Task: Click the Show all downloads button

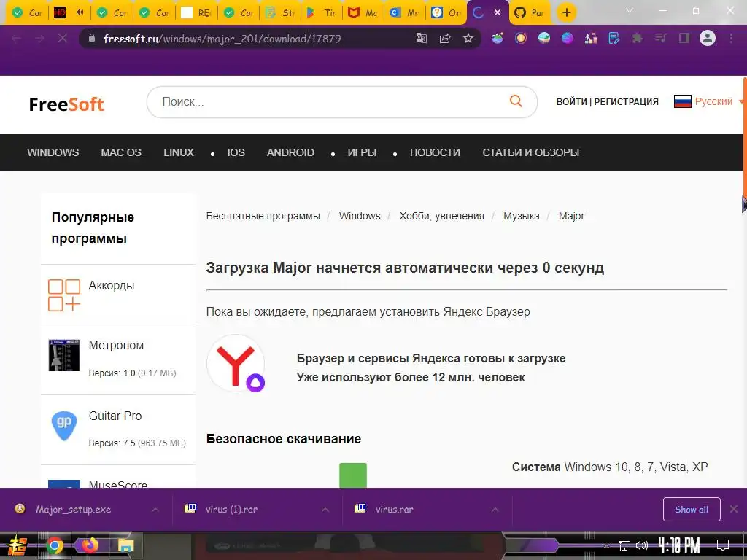Action: [692, 510]
